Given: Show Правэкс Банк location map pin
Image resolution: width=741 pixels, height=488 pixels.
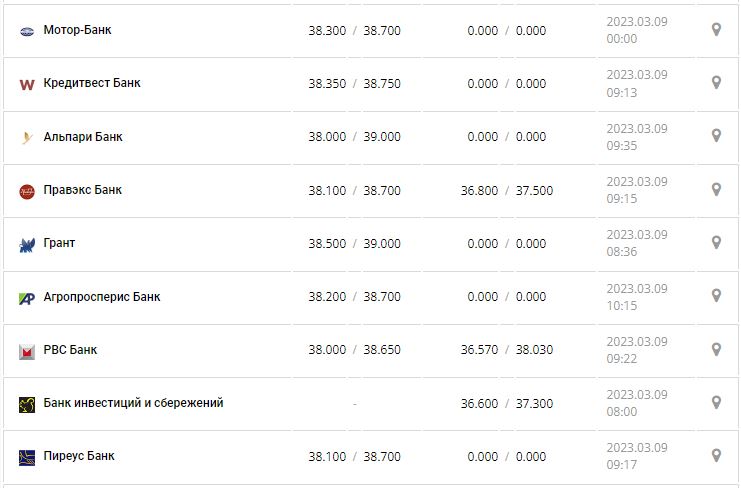Looking at the screenshot, I should (x=716, y=189).
